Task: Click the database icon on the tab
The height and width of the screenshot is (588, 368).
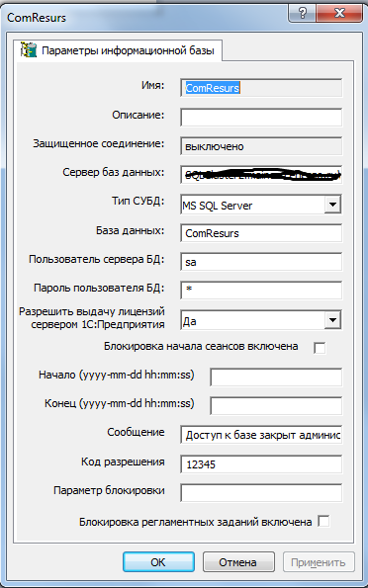Action: coord(29,49)
